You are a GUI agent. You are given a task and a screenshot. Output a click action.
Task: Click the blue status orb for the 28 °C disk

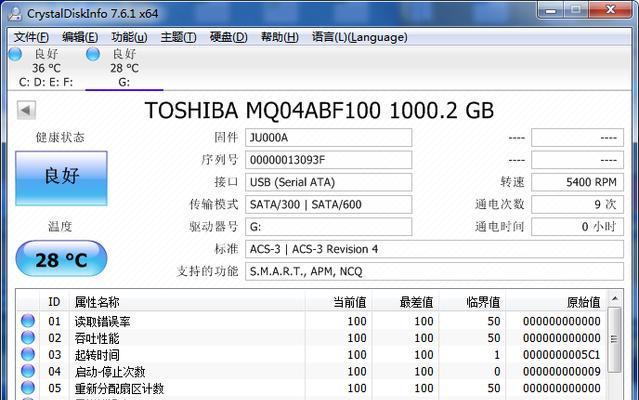point(93,54)
